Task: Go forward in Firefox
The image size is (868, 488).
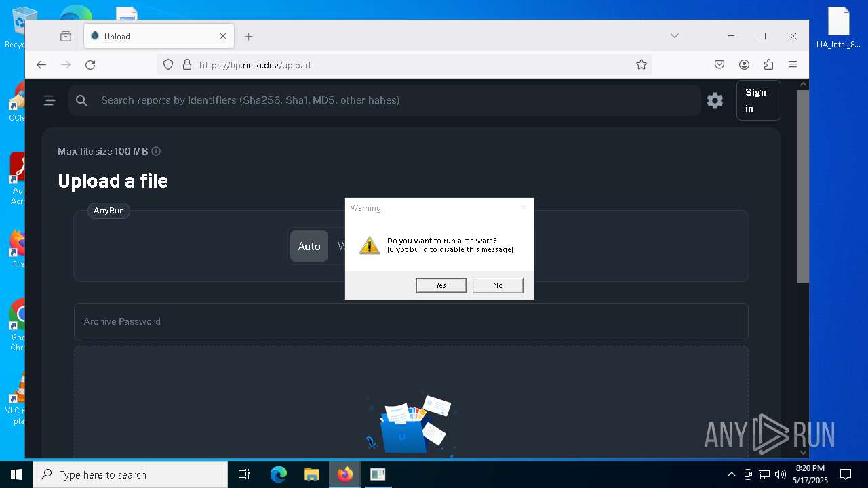Action: [x=66, y=65]
